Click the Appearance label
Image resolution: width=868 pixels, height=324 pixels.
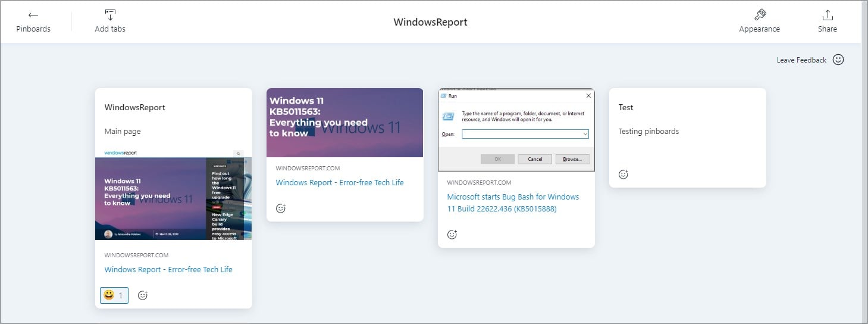coord(760,29)
